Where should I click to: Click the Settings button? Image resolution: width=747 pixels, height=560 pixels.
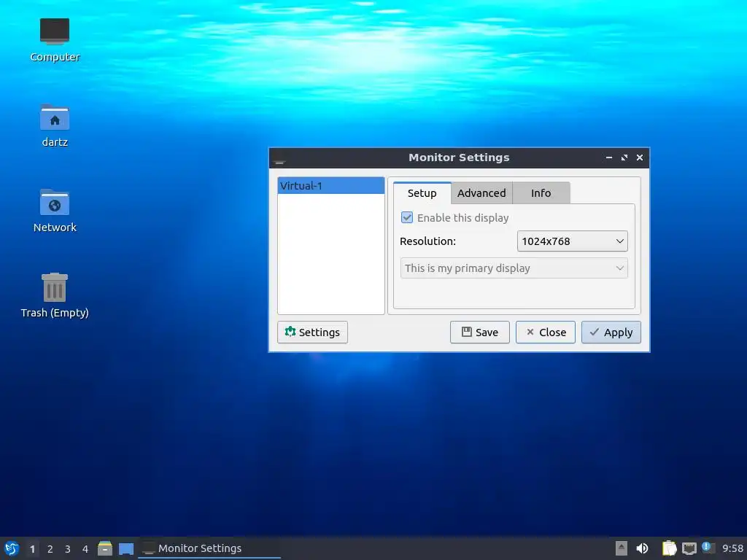coord(312,332)
